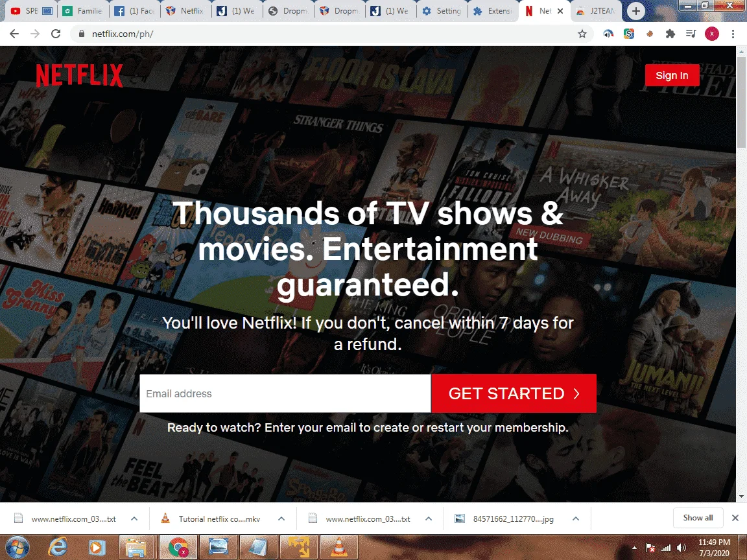Open the media control toolbar icon

tap(691, 34)
